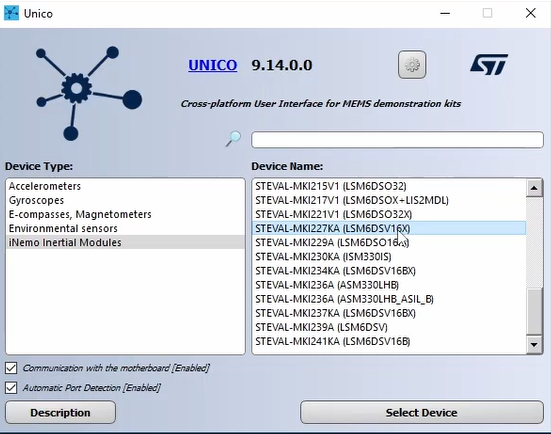
Task: Choose STEVAL-MKI236A (ASM330LHB_ASIL_B) device
Action: (x=389, y=299)
